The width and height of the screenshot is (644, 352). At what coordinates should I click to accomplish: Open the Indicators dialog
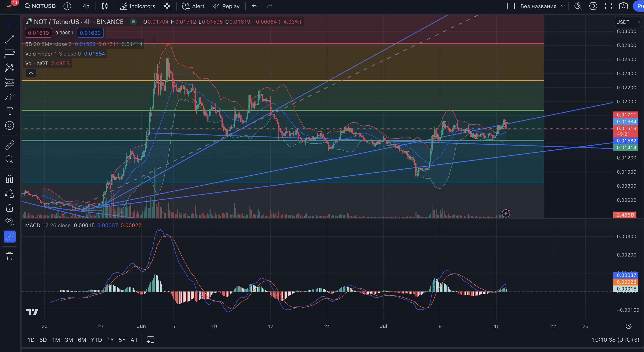(x=137, y=6)
